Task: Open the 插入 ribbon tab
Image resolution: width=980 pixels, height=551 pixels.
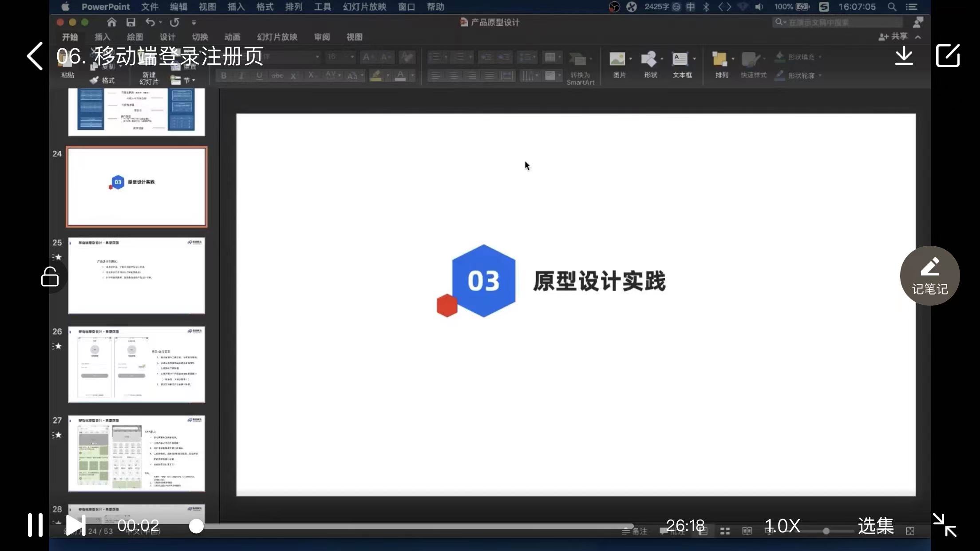Action: [102, 37]
